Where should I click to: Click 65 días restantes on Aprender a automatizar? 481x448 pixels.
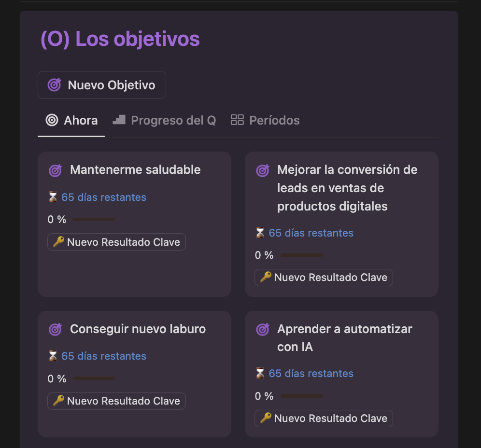point(311,373)
